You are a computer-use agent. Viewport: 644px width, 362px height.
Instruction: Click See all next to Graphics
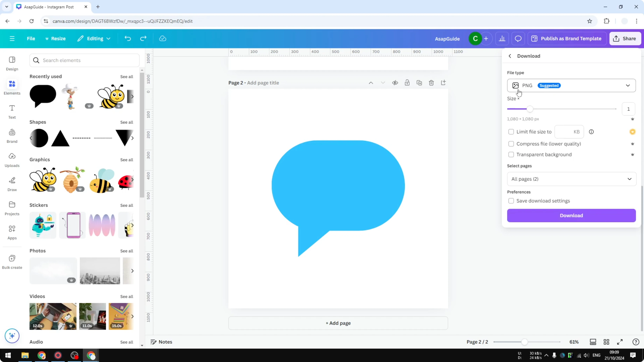coord(127,160)
